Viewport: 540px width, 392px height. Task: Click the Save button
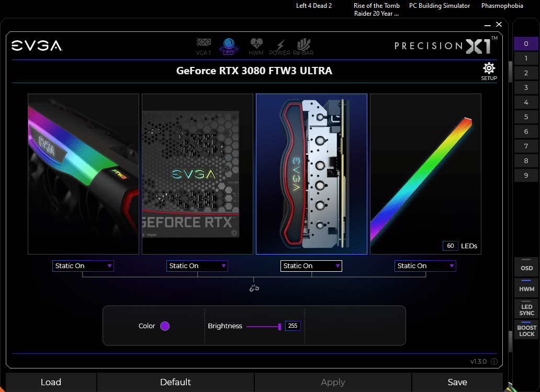457,382
